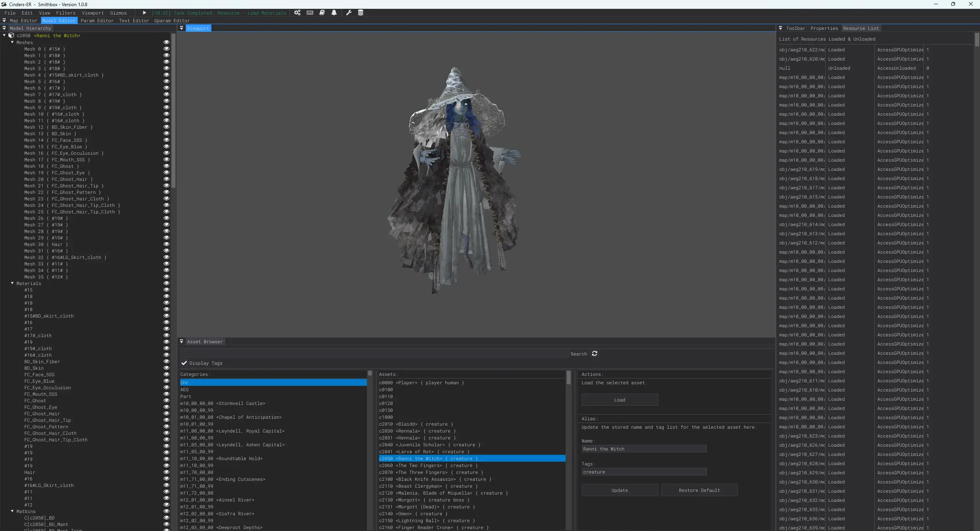Click the database stack icon

(x=360, y=13)
